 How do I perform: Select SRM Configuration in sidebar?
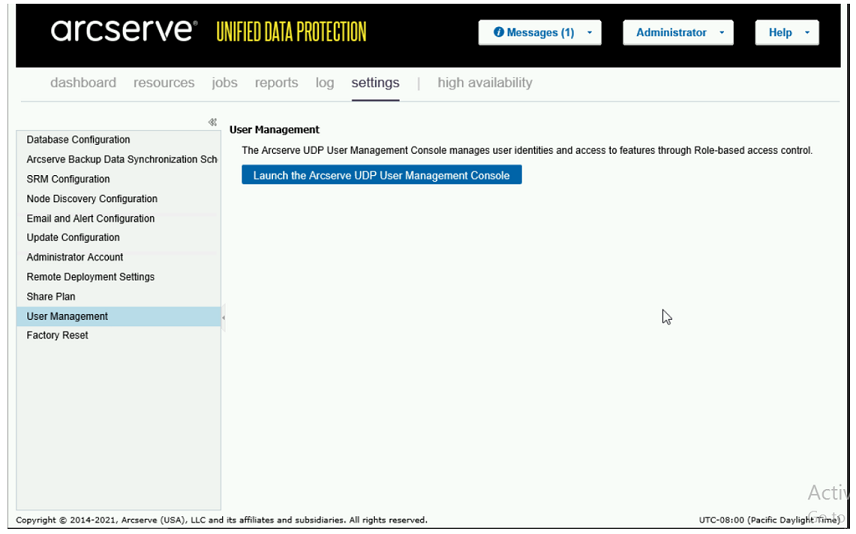pyautogui.click(x=118, y=179)
